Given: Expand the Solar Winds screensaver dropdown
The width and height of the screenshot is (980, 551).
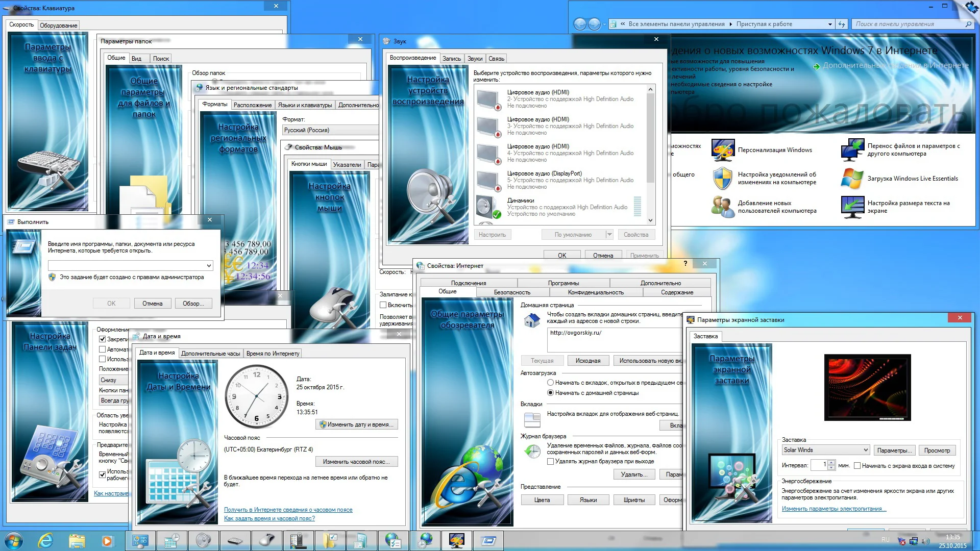Looking at the screenshot, I should tap(866, 450).
